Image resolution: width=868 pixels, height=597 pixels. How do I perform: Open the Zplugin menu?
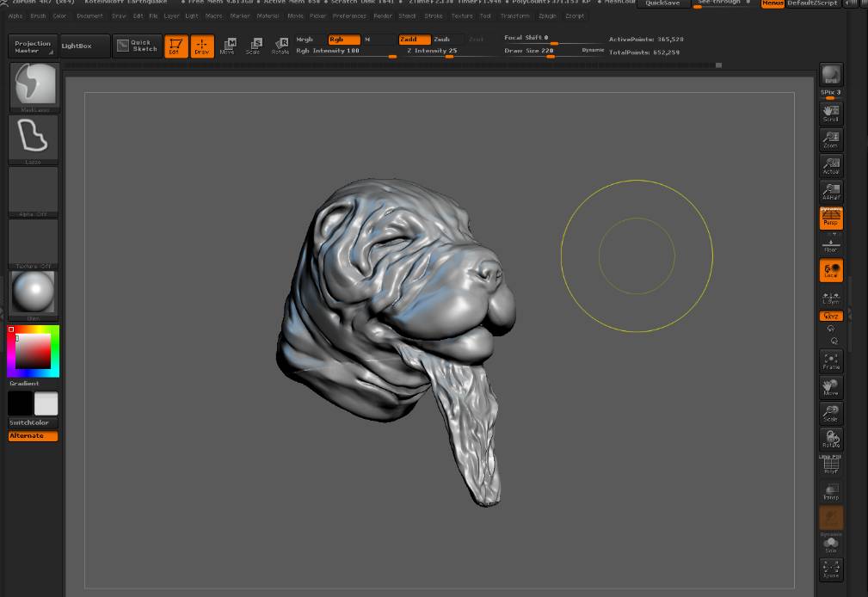coord(547,16)
